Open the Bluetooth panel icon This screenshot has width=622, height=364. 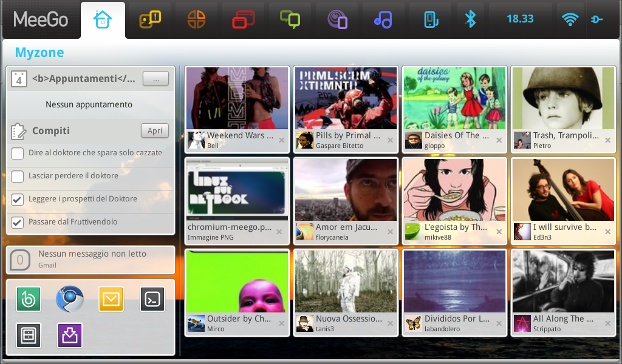tap(471, 19)
